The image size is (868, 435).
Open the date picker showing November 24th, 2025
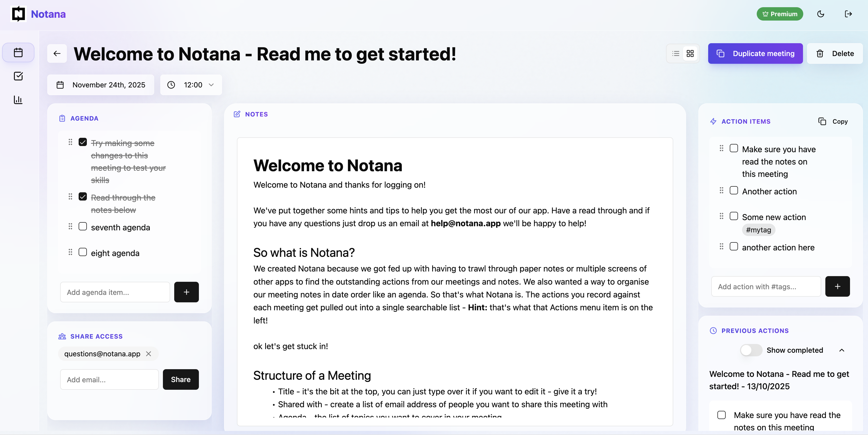tap(100, 85)
